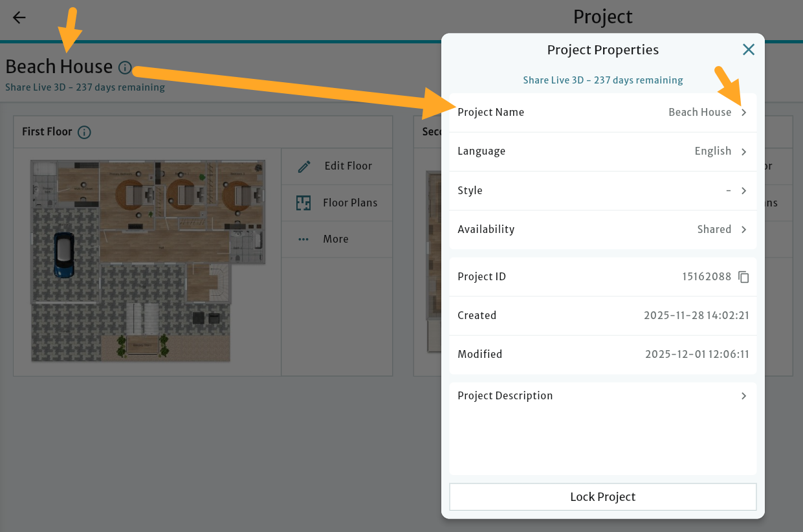
Task: Open the First Floor info icon
Action: (83, 131)
